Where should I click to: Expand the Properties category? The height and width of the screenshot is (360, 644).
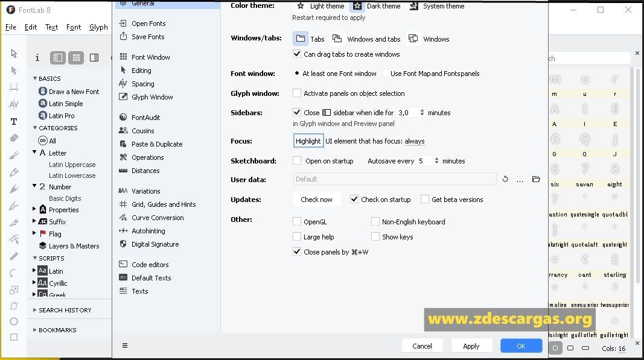click(34, 209)
